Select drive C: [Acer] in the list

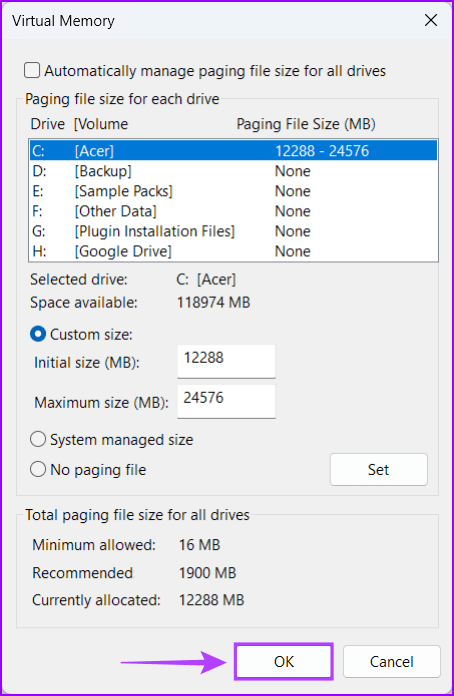[233, 151]
